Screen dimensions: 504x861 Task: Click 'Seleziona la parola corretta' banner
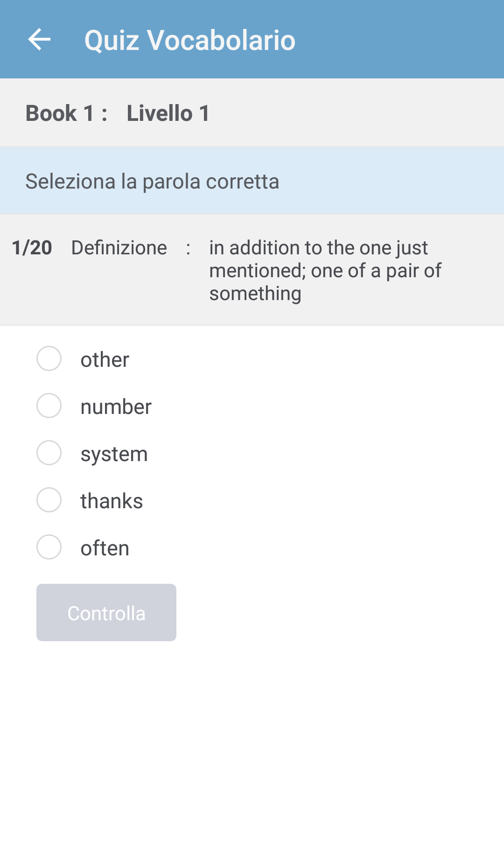click(x=152, y=182)
